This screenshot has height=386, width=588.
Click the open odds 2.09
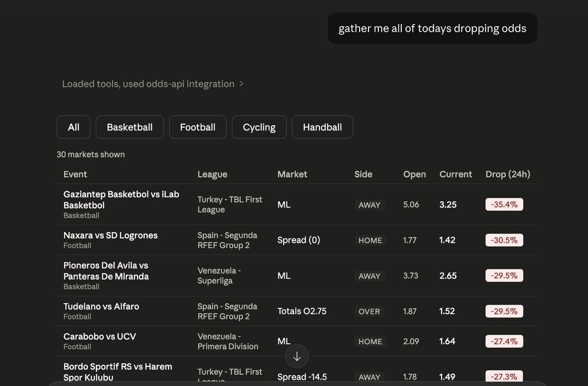[411, 341]
